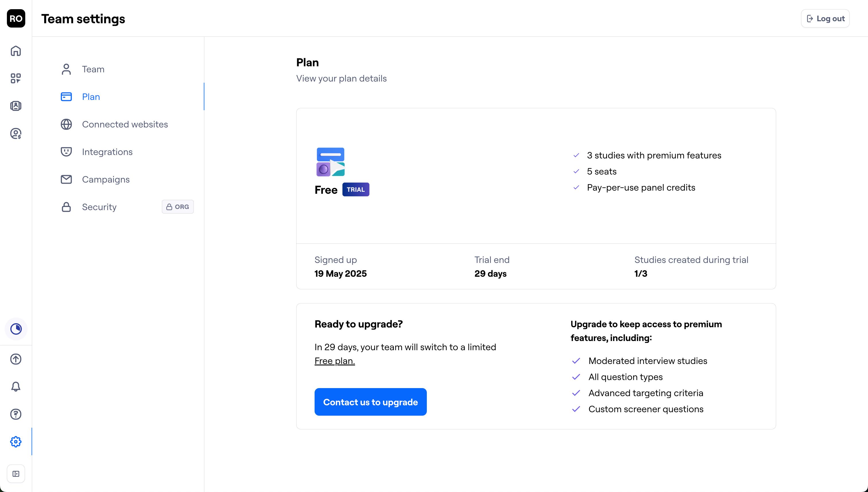Open the settings gear icon
The width and height of the screenshot is (868, 492).
tap(16, 442)
